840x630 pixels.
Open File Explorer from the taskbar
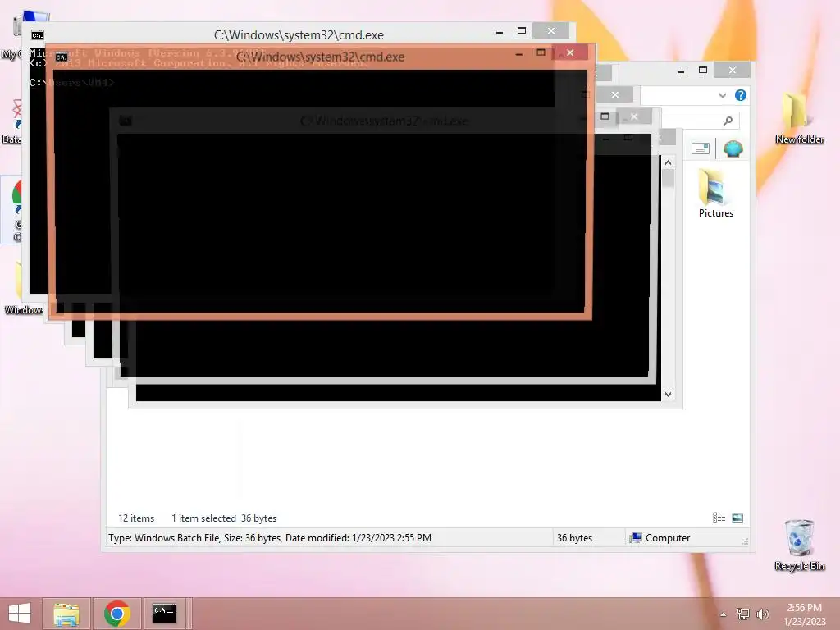pos(66,614)
